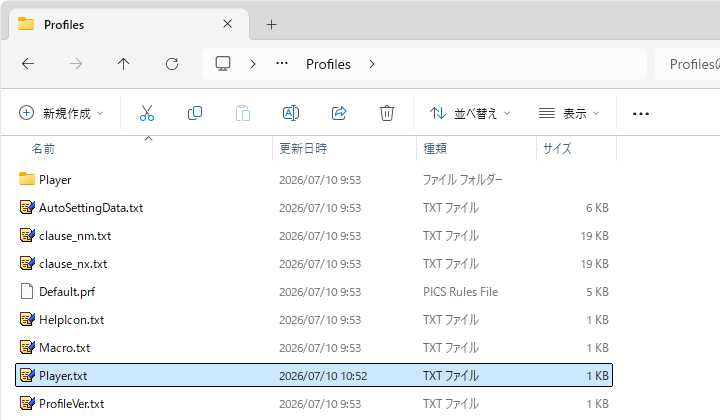Click the Player folder icon
The image size is (720, 420).
pos(27,179)
